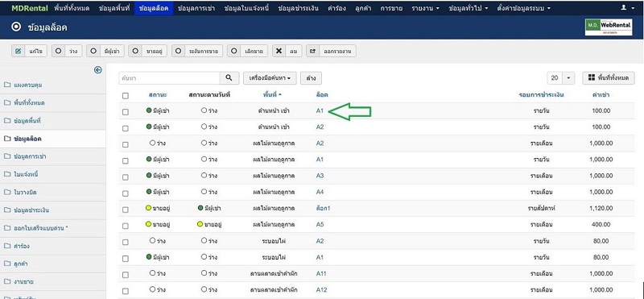
Task: Export with the ออกรายงาน button
Action: [331, 51]
